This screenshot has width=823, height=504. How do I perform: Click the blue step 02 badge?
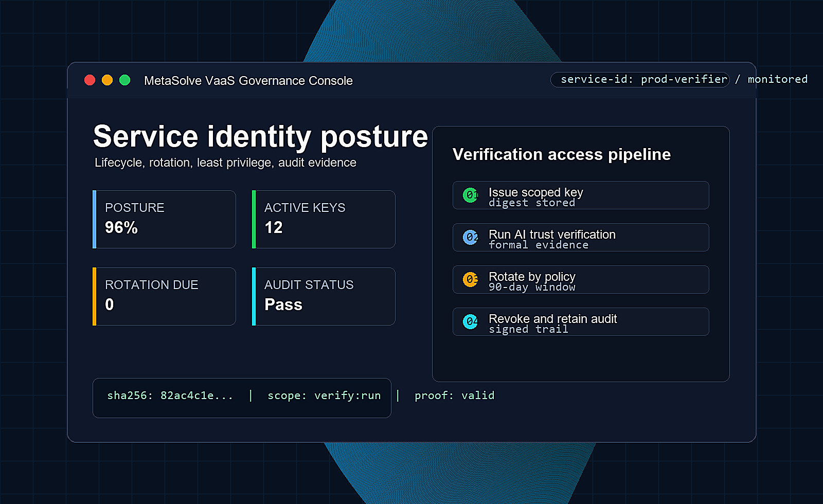click(x=471, y=237)
